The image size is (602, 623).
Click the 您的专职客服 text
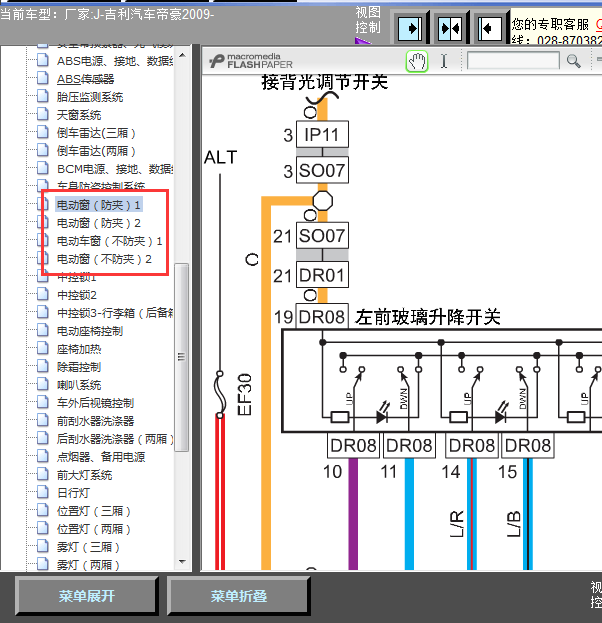click(x=550, y=24)
